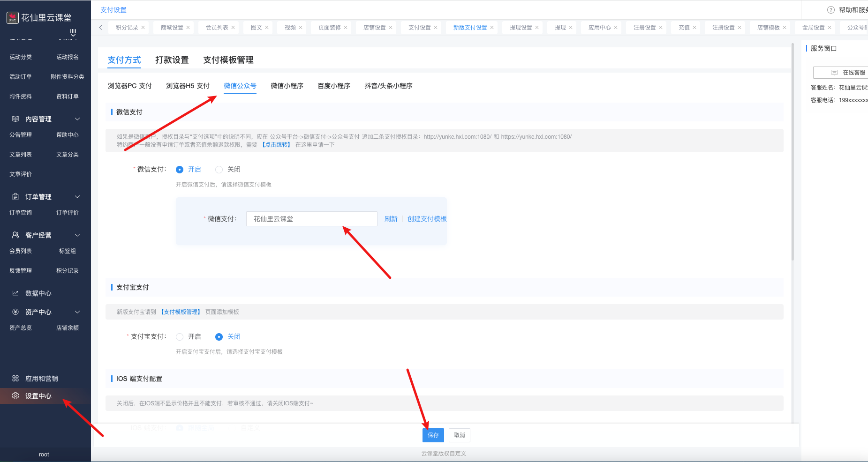Open 公告管理 in sidebar
Image resolution: width=868 pixels, height=462 pixels.
tap(21, 135)
